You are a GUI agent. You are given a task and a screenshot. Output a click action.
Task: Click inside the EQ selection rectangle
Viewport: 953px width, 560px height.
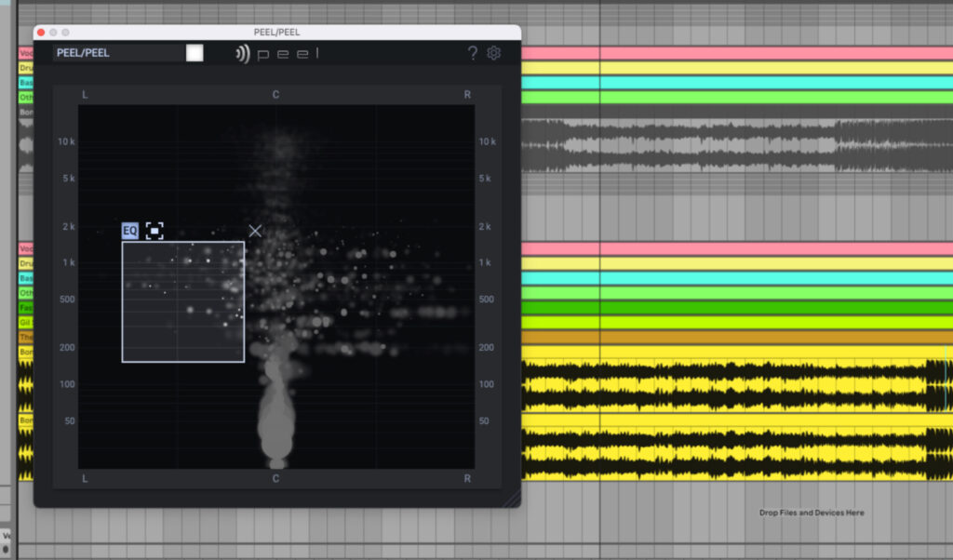pos(183,298)
